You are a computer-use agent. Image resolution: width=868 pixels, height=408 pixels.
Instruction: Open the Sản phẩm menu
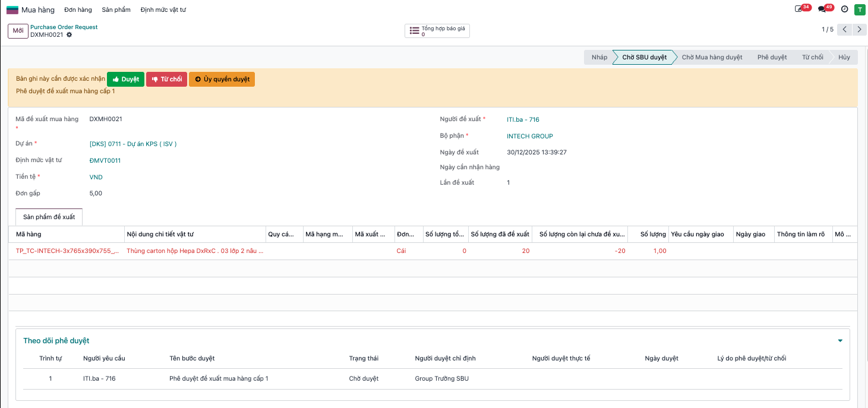116,10
